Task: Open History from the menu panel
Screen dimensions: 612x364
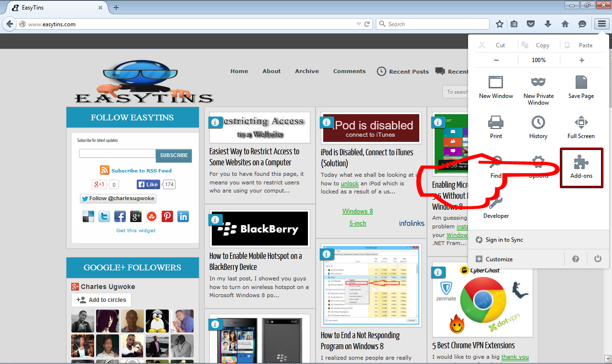Action: (538, 127)
